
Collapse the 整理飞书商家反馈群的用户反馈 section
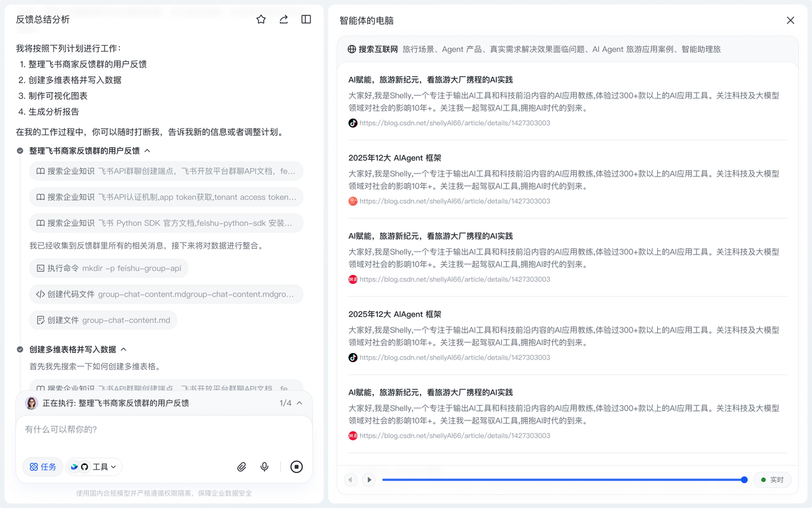click(x=147, y=151)
